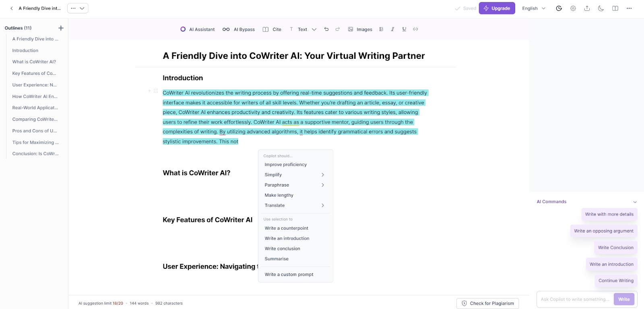Click the export/share upload icon
Image resolution: width=644 pixels, height=309 pixels.
pos(587,8)
